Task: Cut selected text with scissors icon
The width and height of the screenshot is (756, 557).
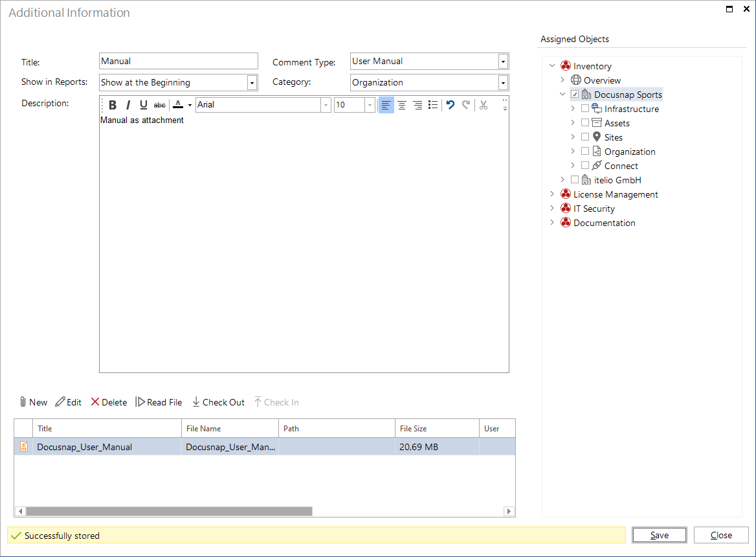Action: [484, 105]
